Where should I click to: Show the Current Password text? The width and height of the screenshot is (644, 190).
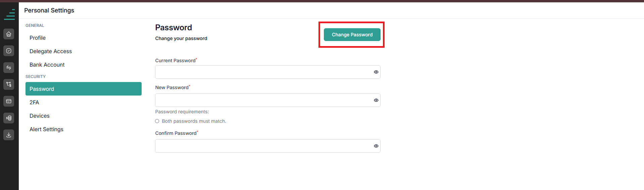coord(376,72)
